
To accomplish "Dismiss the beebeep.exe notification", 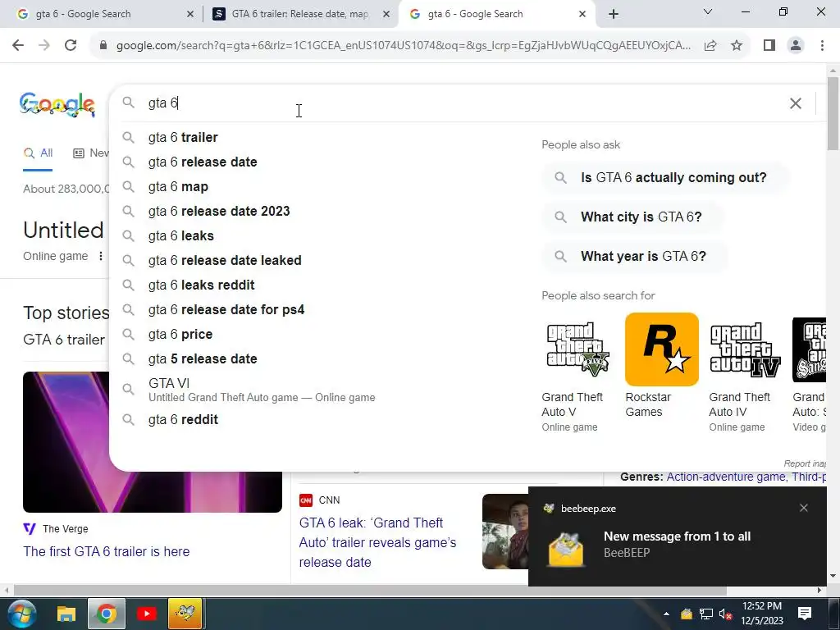I will [804, 508].
